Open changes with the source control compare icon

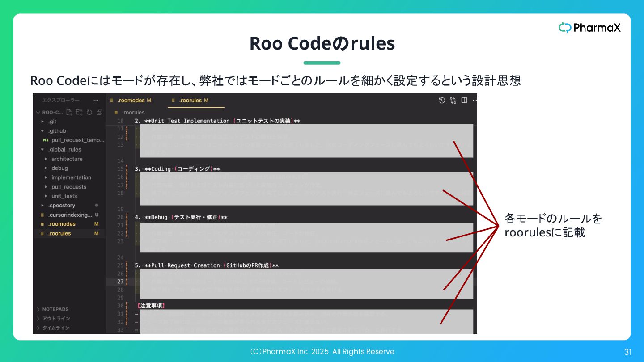click(453, 101)
